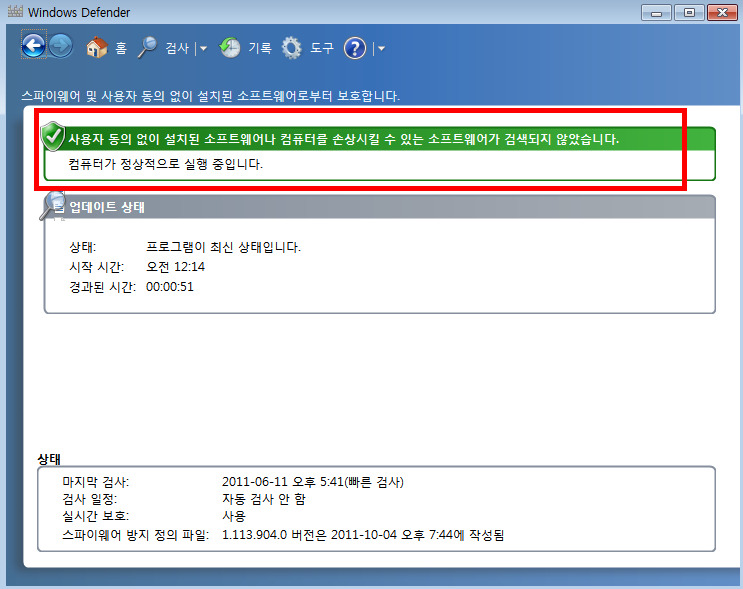The image size is (743, 589).
Task: Expand the Help menu dropdown arrow
Action: (x=381, y=48)
